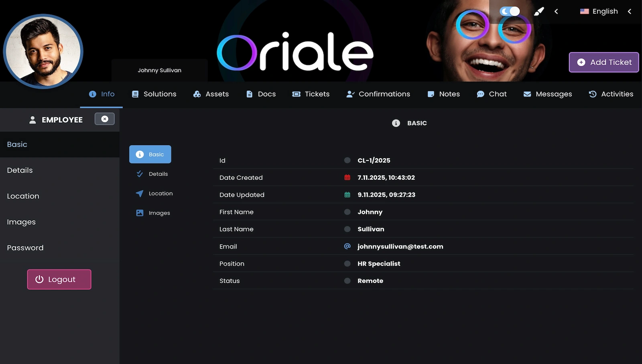Toggle the dark mode switch
The height and width of the screenshot is (364, 642).
510,12
